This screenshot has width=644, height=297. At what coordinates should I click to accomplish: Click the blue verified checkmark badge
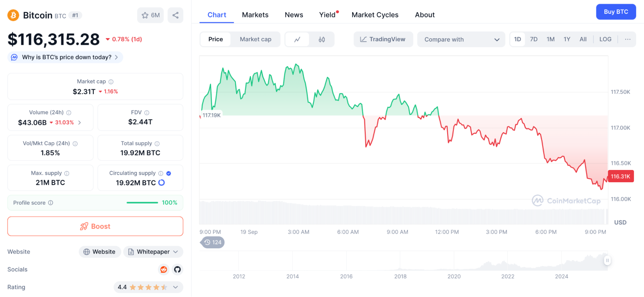pos(168,173)
